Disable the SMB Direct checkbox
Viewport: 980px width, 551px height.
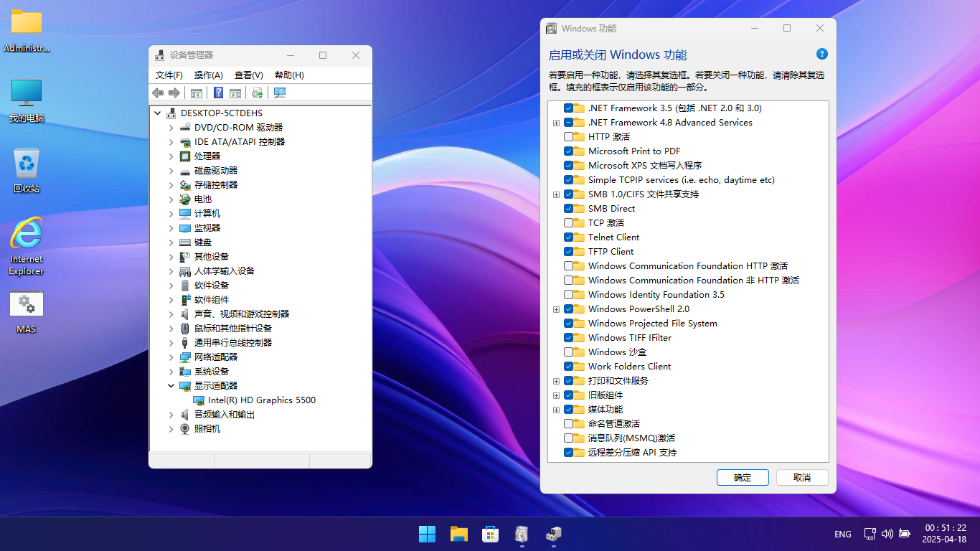568,208
